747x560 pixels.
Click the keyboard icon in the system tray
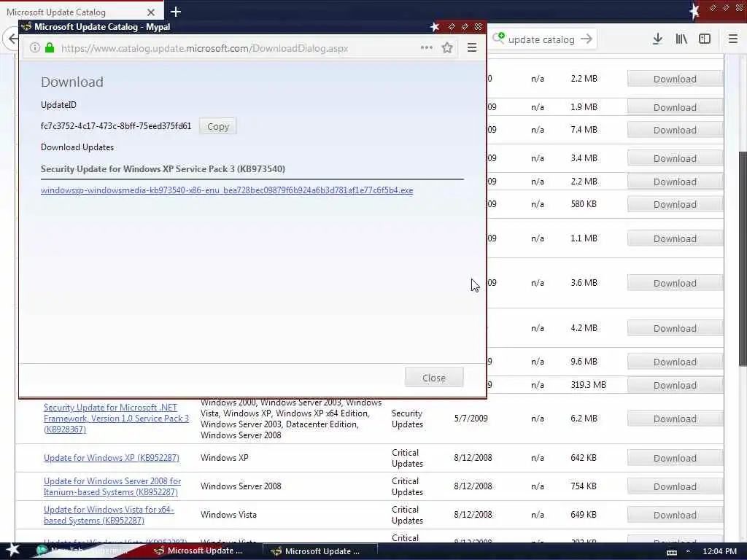[672, 551]
